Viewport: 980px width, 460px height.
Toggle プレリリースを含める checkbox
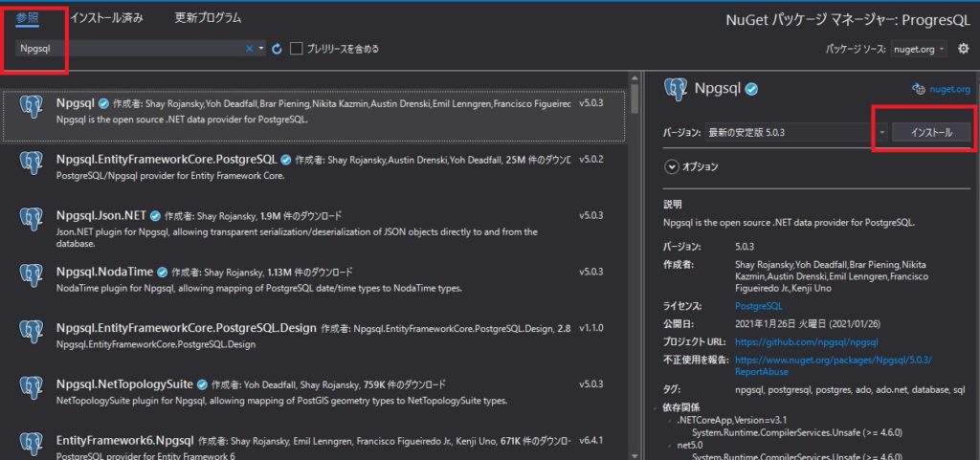(x=297, y=49)
